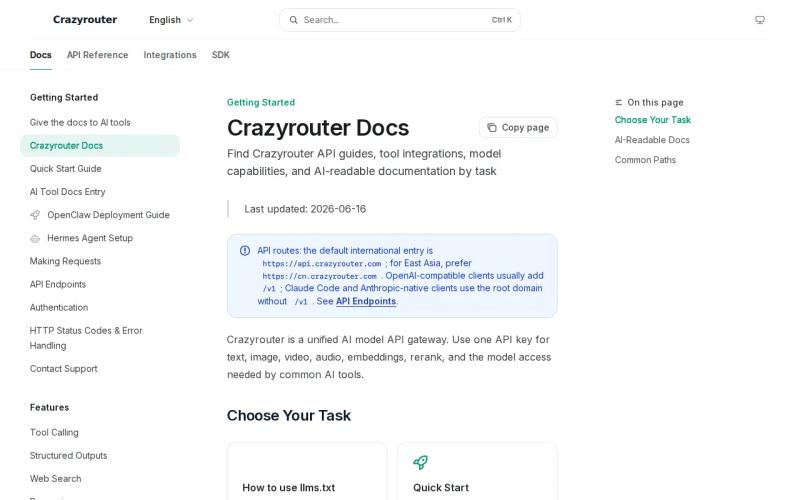Click the Features sidebar section heading
Viewport: 800px width, 500px height.
[49, 407]
